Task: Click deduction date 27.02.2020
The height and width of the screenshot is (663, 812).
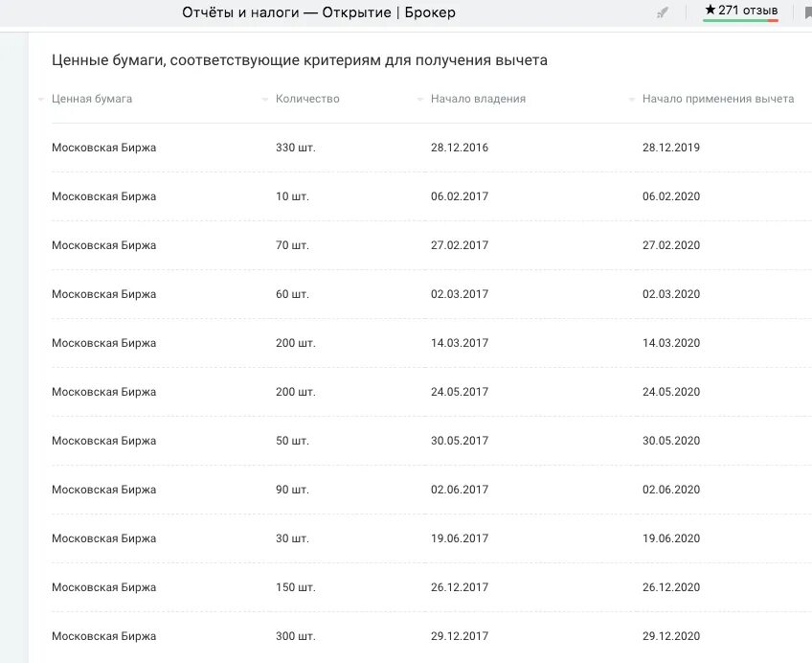Action: (671, 245)
